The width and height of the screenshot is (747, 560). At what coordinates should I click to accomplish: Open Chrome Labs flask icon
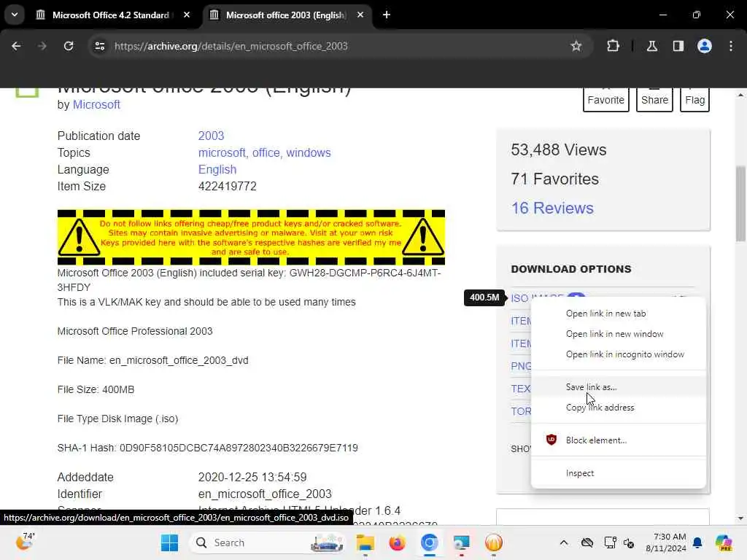point(652,46)
